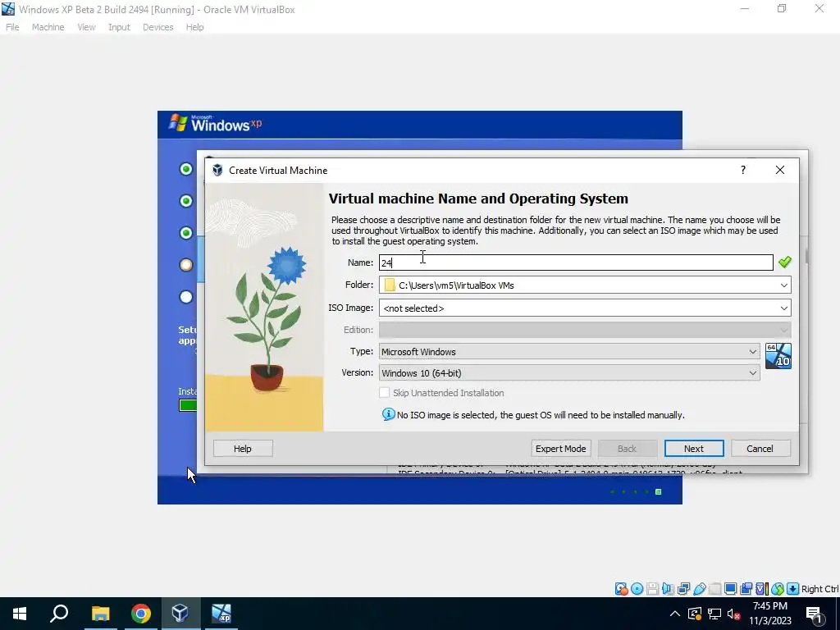Click the question mark help icon in dialog
The height and width of the screenshot is (630, 840).
(x=742, y=170)
